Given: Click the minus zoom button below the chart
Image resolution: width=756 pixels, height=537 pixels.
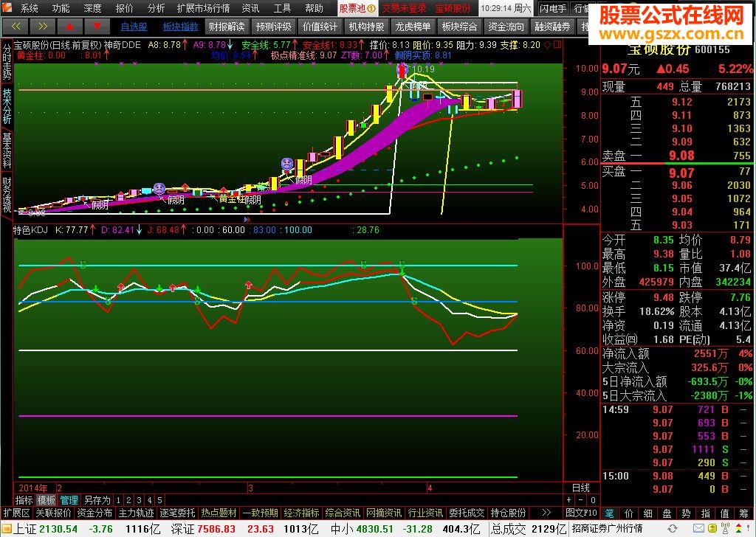Looking at the screenshot, I should pyautogui.click(x=581, y=500).
